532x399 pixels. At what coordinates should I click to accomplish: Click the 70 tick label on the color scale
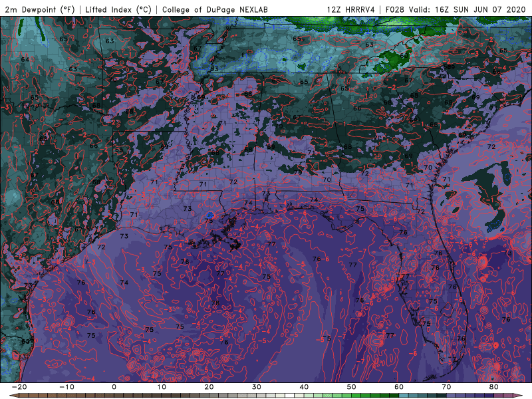[446, 387]
